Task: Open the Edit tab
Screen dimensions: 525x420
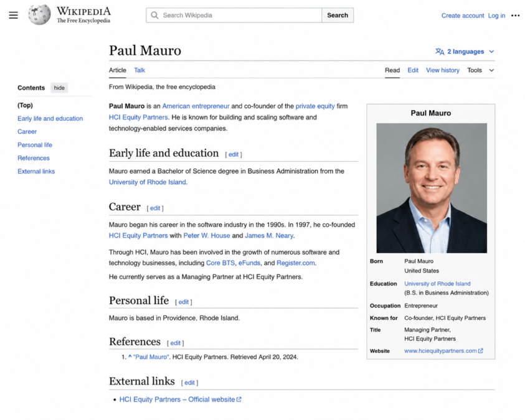Action: (x=413, y=70)
